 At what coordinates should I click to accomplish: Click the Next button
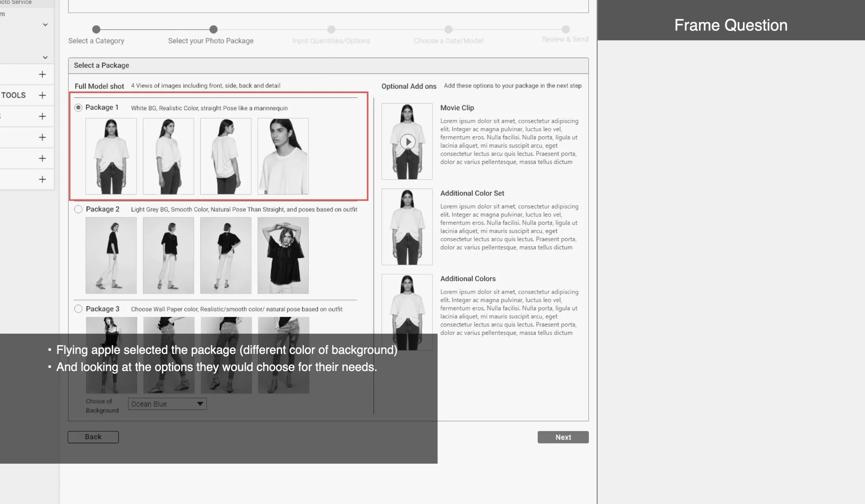[563, 437]
